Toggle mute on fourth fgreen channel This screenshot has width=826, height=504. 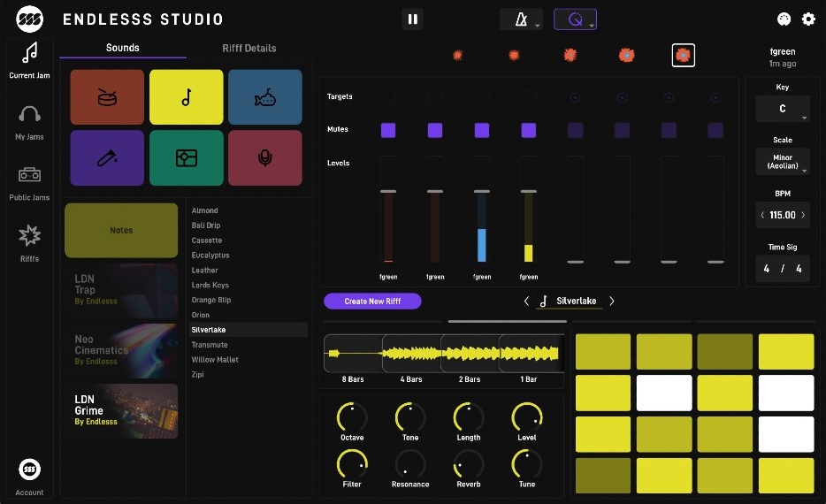pyautogui.click(x=528, y=130)
